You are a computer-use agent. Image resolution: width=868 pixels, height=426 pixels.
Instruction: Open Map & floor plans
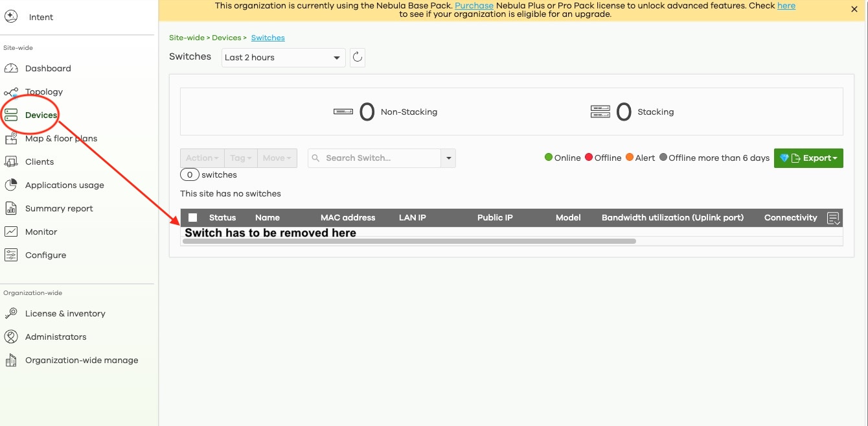[x=61, y=138]
